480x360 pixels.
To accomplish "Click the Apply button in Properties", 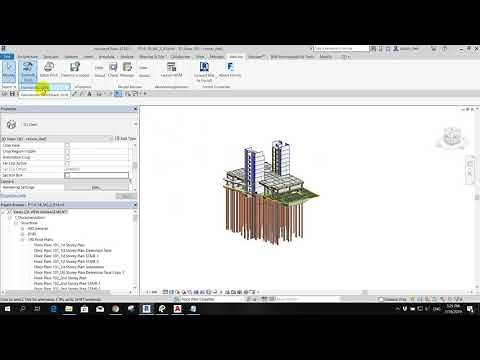I will coord(126,196).
